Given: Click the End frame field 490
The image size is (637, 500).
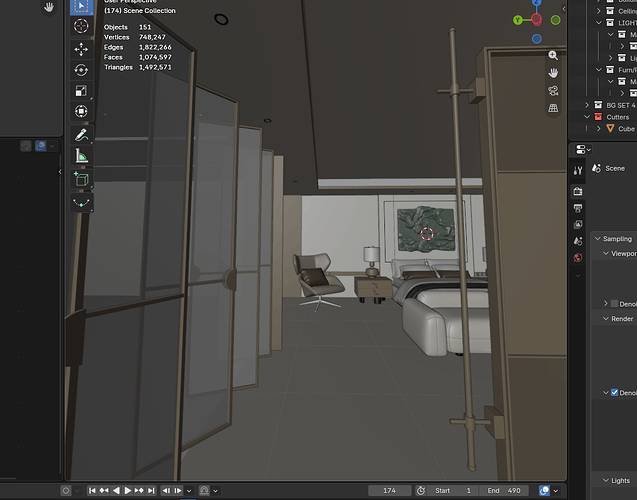Looking at the screenshot, I should [504, 490].
